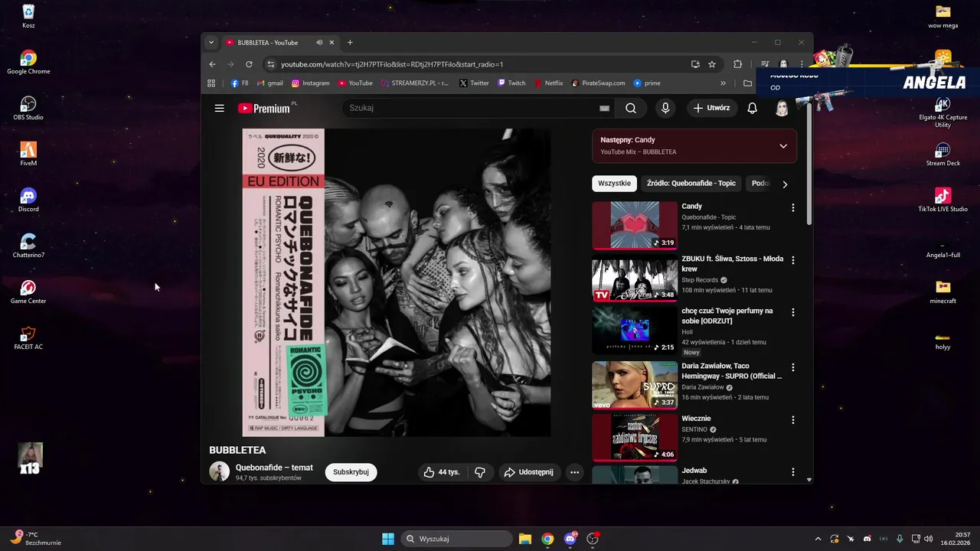
Task: Open Chrome extensions puzzle icon
Action: 738,64
